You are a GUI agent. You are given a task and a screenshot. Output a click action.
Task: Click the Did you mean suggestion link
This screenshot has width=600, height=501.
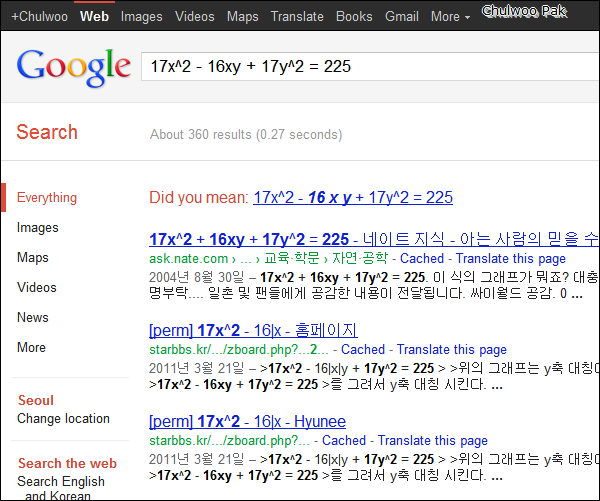pos(353,197)
